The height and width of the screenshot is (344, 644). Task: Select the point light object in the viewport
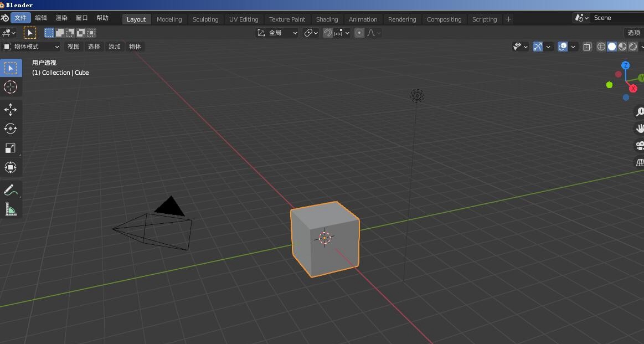(418, 96)
